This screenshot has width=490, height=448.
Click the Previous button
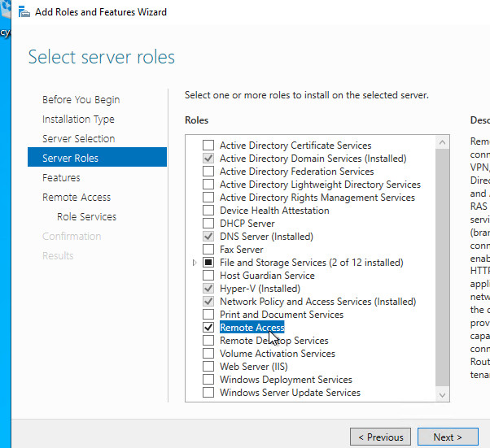[x=380, y=437]
